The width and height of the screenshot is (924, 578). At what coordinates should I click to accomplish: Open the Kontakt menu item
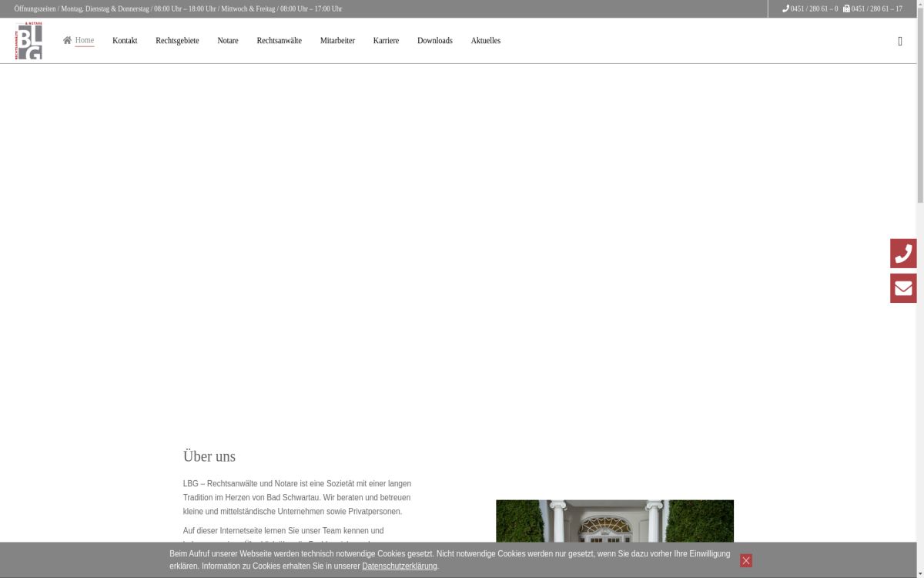tap(125, 41)
